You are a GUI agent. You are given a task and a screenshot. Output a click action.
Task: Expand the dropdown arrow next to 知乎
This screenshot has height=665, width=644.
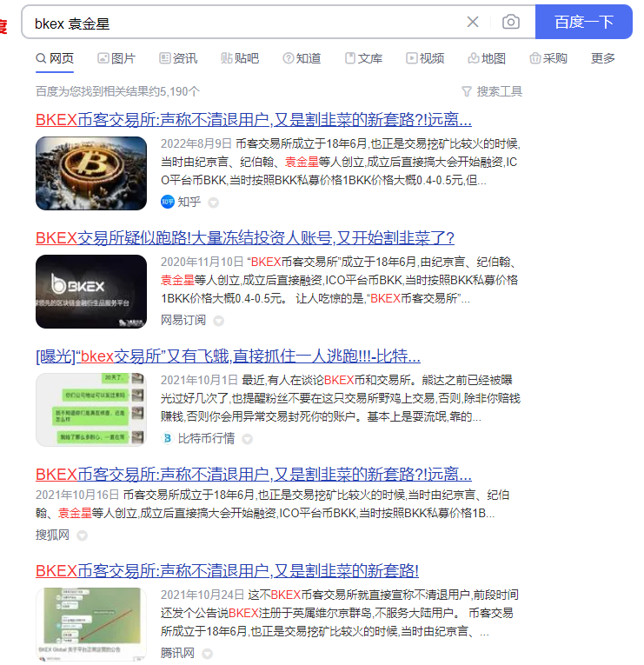[213, 203]
